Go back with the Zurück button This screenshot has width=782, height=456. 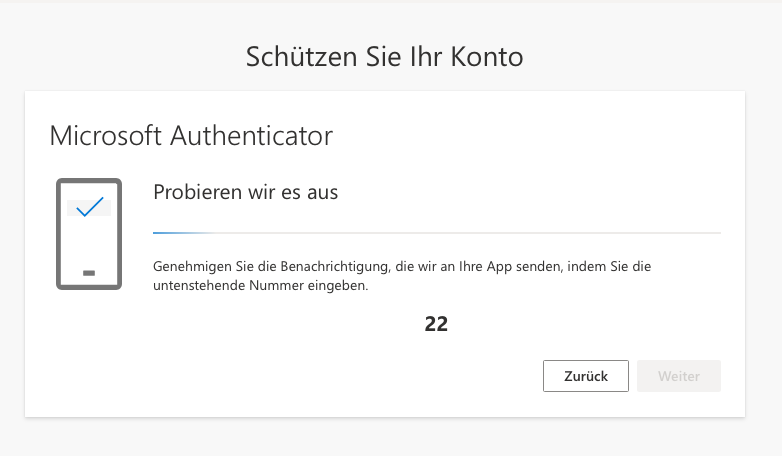click(585, 376)
